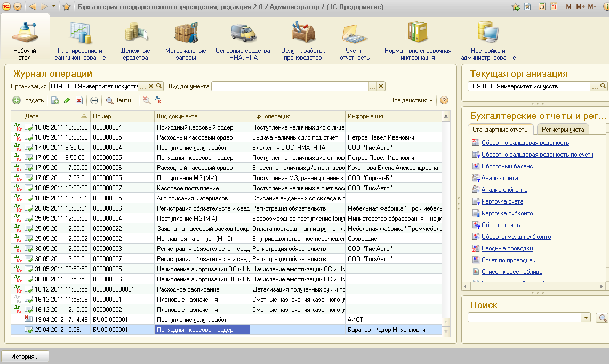Mark selected document for deletion

79,100
